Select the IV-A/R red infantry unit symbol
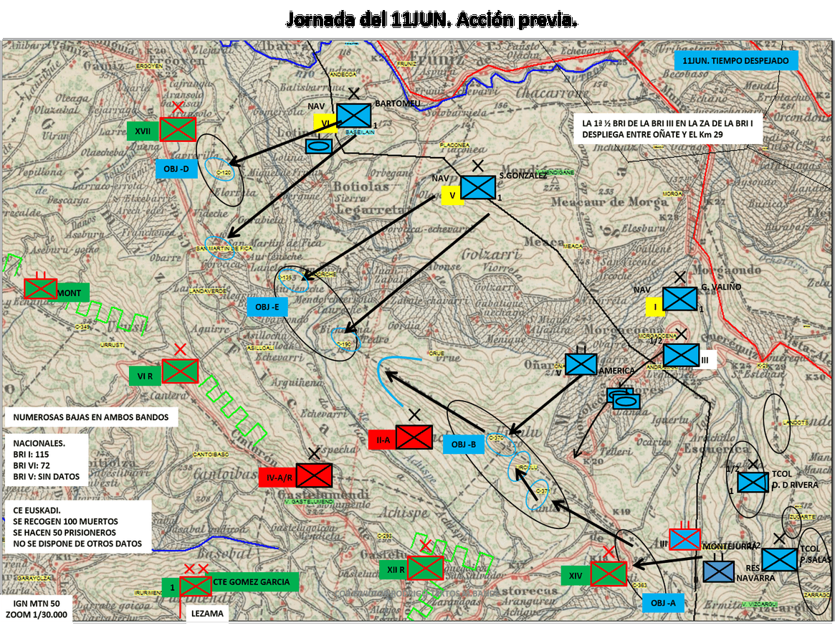Image resolution: width=840 pixels, height=626 pixels. 314,475
